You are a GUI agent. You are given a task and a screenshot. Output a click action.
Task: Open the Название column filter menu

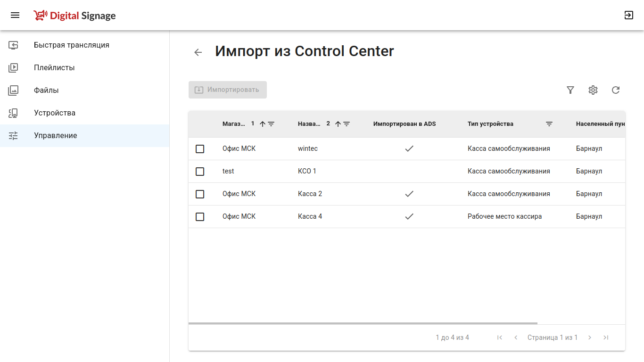pos(347,124)
